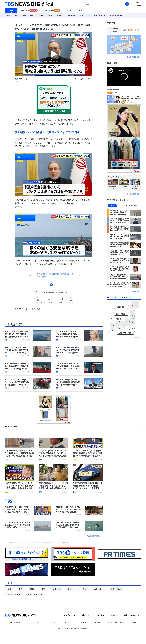The height and width of the screenshot is (644, 146).
Task: Select the 最新 ranking filter
Action: (x=112, y=206)
